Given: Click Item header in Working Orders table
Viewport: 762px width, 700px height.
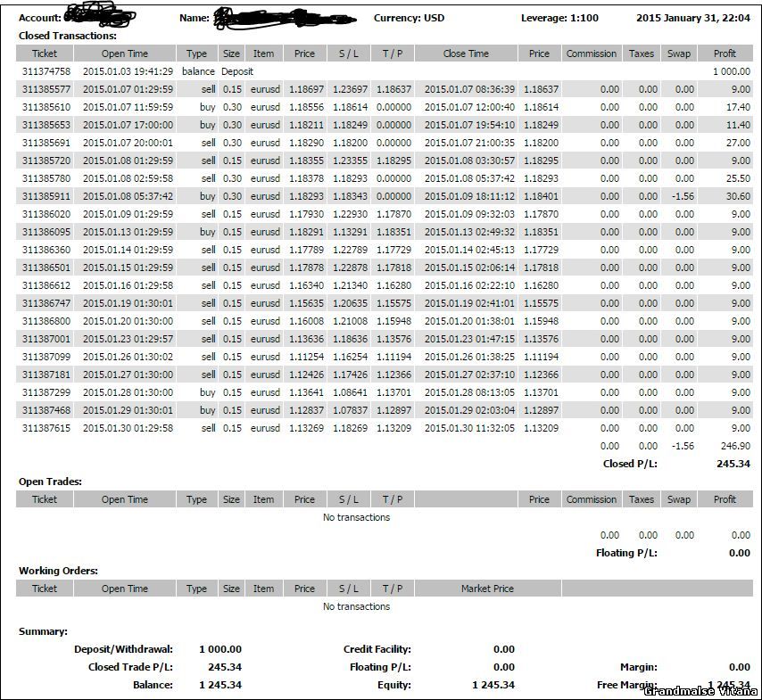Looking at the screenshot, I should pyautogui.click(x=263, y=589).
